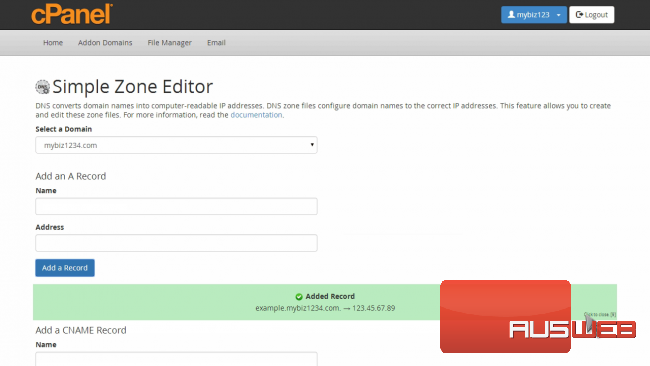Screen dimensions: 650x366
Task: Close the Added Record notification
Action: click(600, 314)
